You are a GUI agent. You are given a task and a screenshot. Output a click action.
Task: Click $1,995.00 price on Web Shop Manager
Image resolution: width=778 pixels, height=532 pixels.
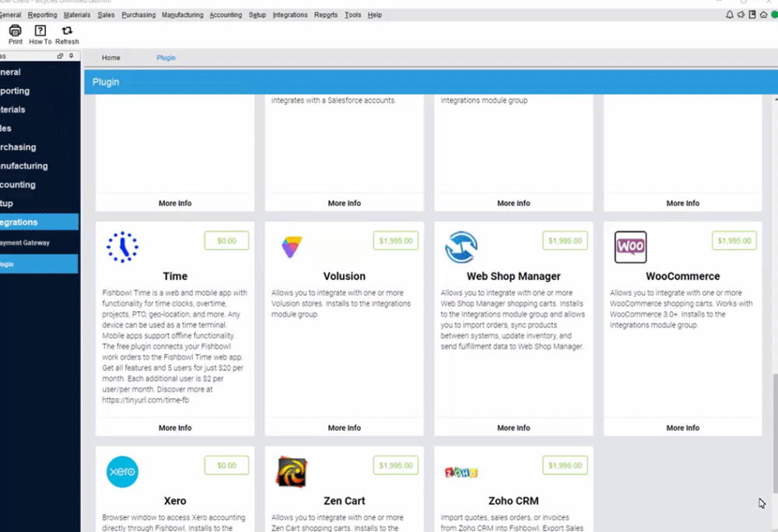click(x=565, y=241)
